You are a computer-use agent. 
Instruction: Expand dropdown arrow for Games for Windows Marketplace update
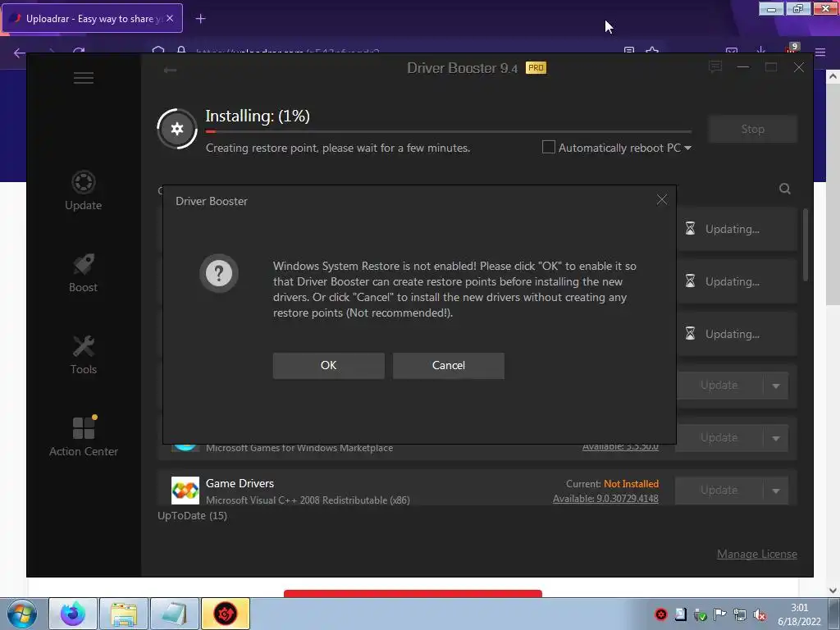tap(776, 438)
